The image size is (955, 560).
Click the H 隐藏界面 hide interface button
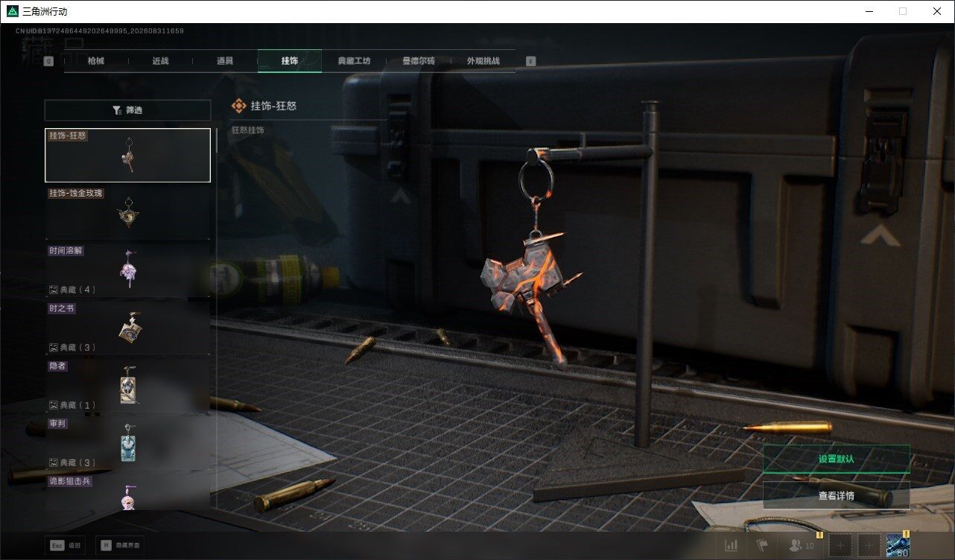click(x=120, y=545)
